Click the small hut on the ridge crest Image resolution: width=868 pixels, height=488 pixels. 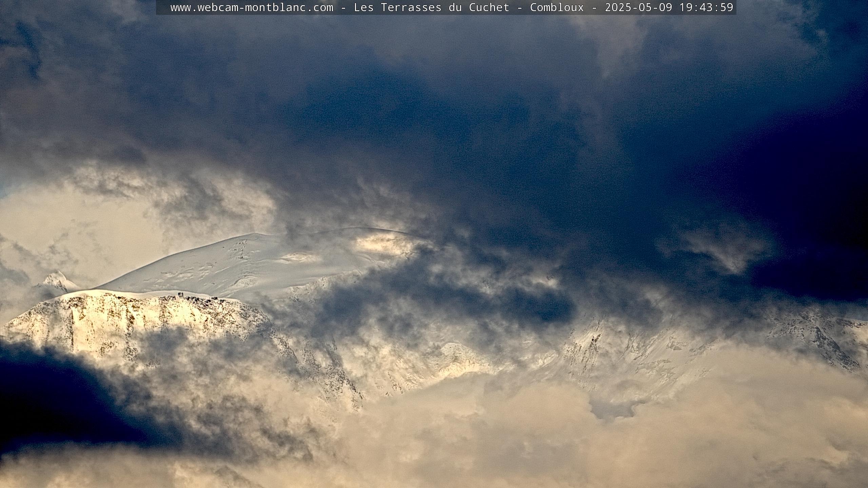181,294
